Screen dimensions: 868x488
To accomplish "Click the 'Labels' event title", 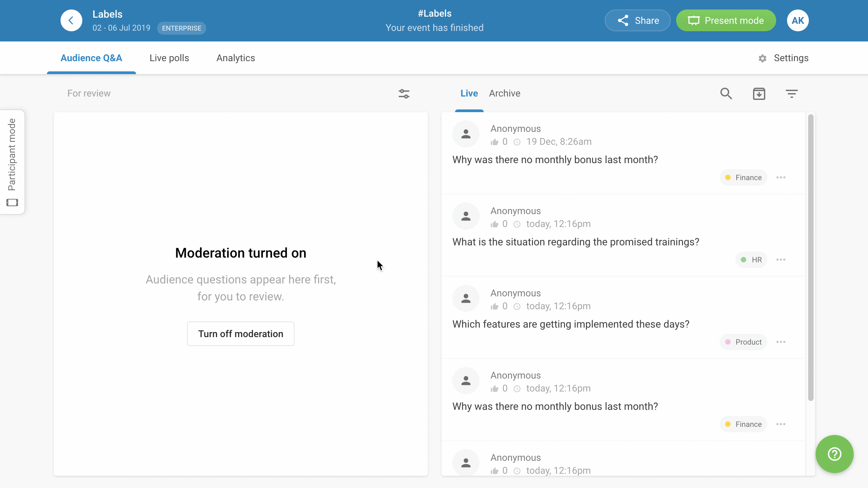I will click(x=107, y=14).
